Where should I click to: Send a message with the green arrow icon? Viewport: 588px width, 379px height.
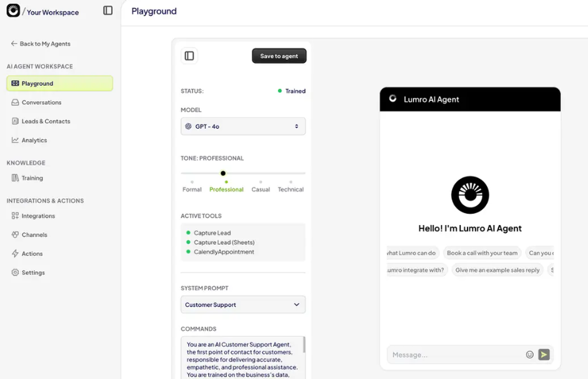click(x=543, y=354)
